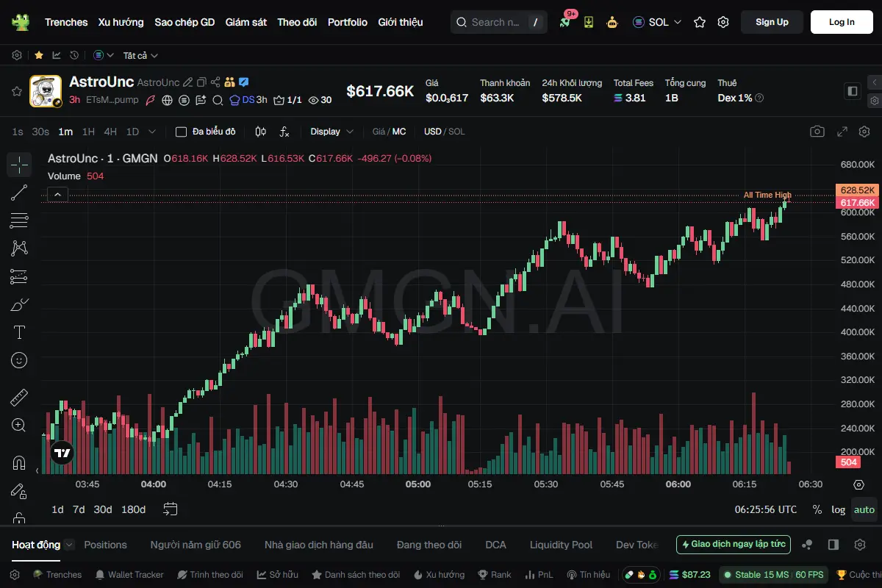
Task: Open the Positions tab
Action: point(105,545)
